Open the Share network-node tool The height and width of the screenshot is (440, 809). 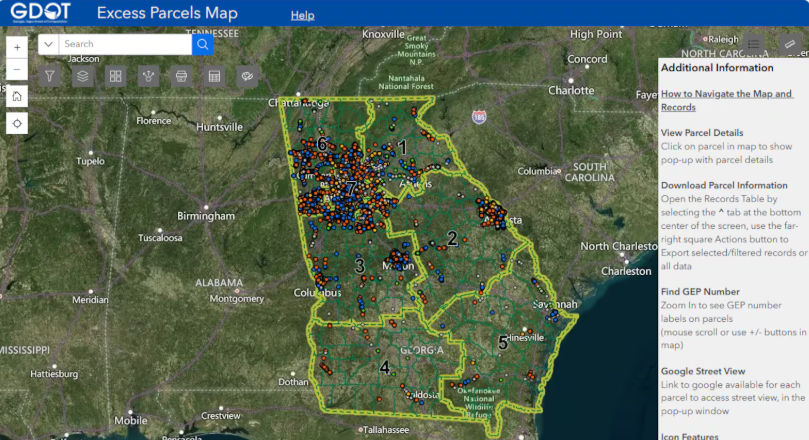(149, 76)
